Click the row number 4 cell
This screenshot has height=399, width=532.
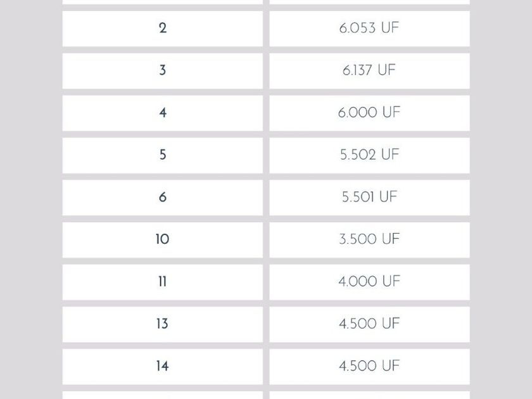[x=162, y=113]
